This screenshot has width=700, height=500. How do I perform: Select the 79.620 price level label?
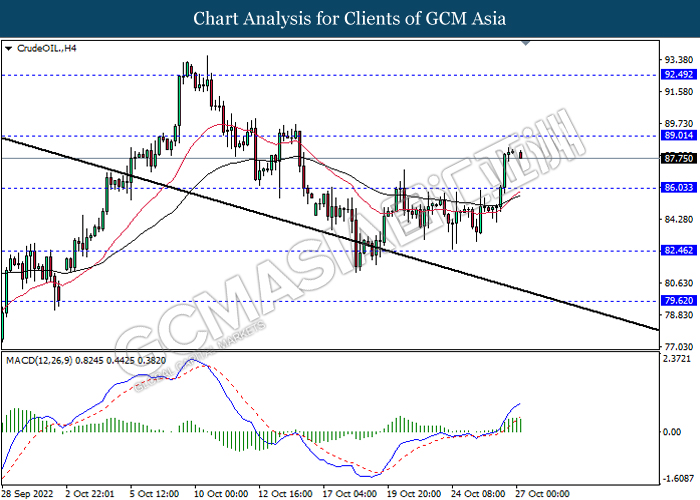[x=678, y=301]
